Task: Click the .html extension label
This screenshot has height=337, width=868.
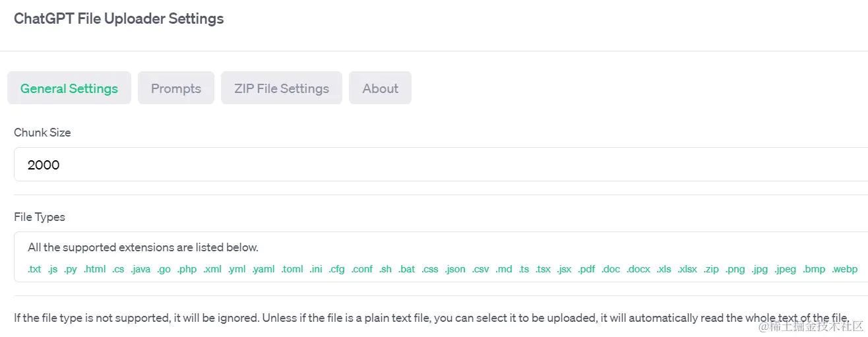Action: click(95, 269)
